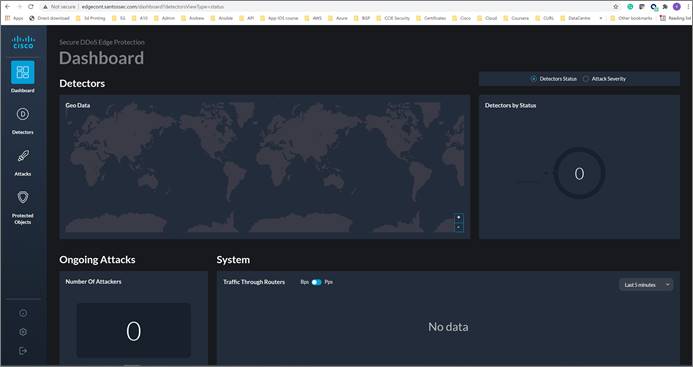Image resolution: width=693 pixels, height=367 pixels.
Task: Bookmark this page with the star icon
Action: [x=616, y=7]
